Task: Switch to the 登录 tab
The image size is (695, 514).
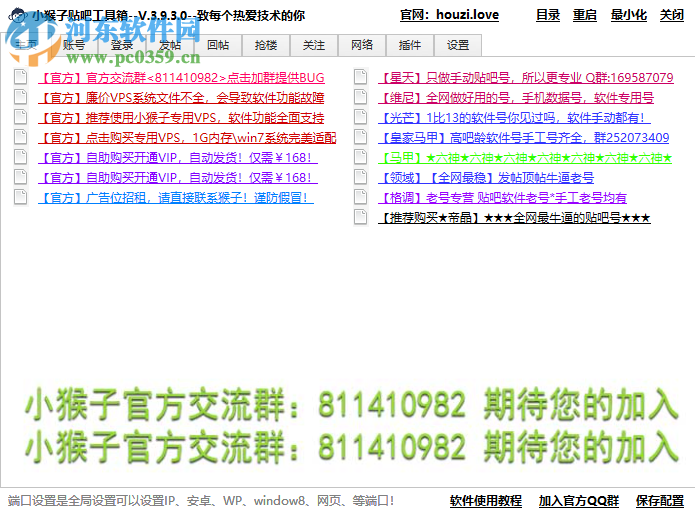Action: click(x=121, y=45)
